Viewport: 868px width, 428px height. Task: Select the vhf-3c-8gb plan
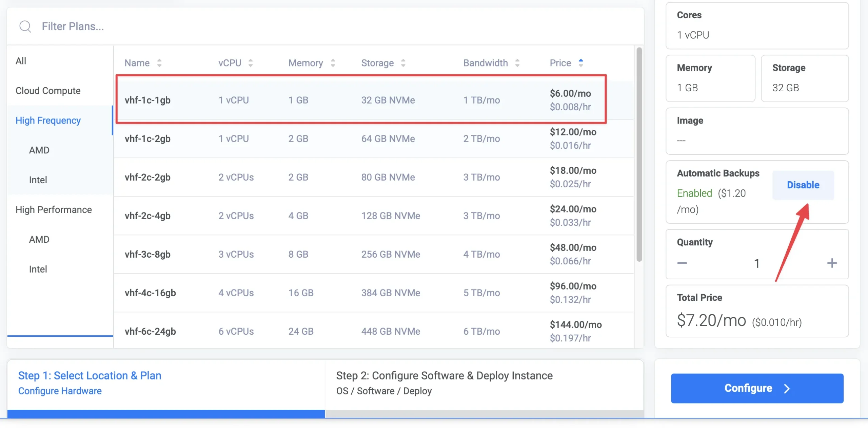pos(373,254)
